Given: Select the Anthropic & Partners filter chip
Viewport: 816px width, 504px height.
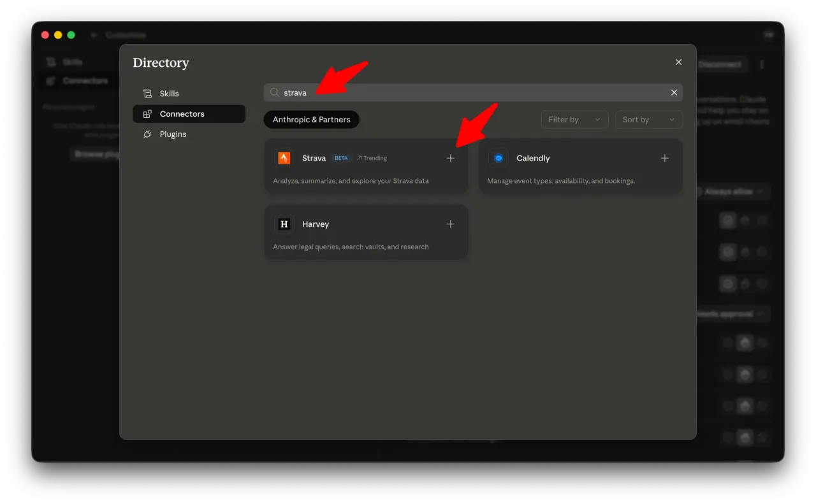Looking at the screenshot, I should (311, 119).
